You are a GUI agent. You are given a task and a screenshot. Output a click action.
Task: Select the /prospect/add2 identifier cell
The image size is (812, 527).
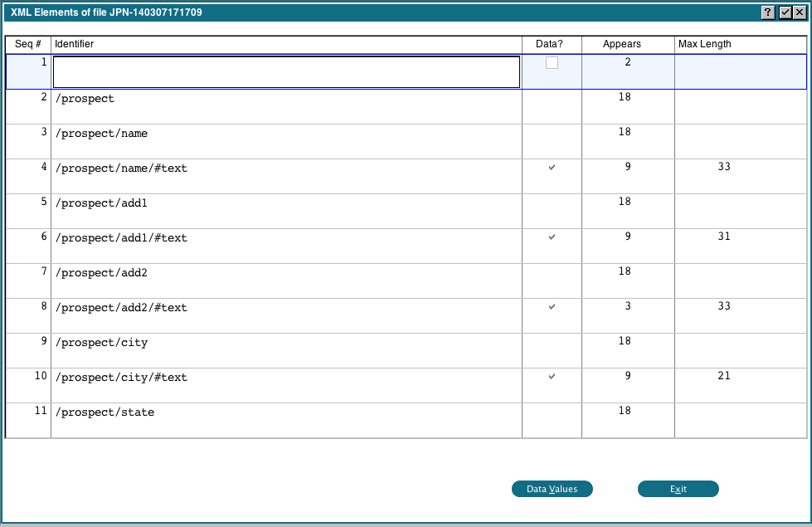[286, 273]
